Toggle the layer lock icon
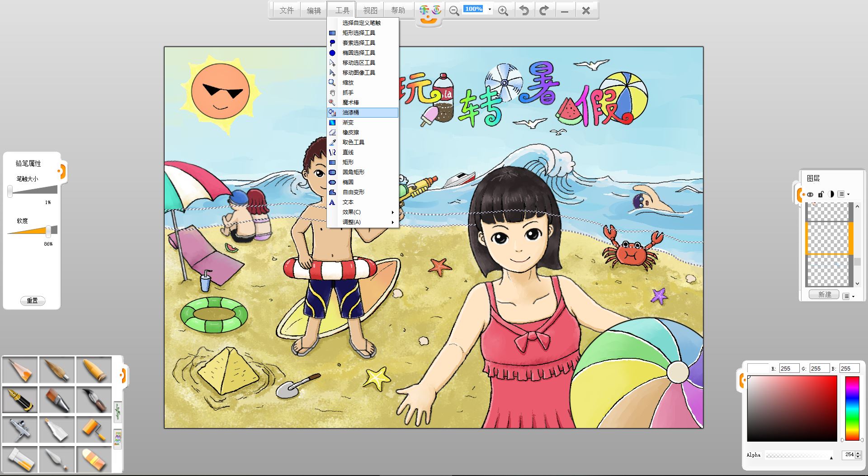868x476 pixels. click(x=821, y=194)
